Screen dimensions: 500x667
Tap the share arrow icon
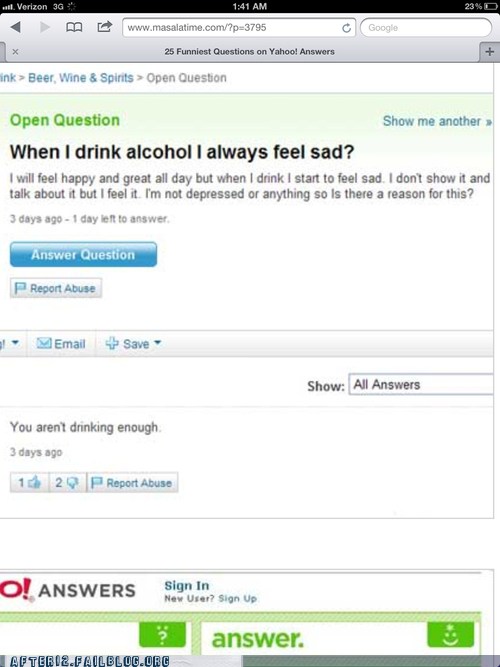point(104,27)
